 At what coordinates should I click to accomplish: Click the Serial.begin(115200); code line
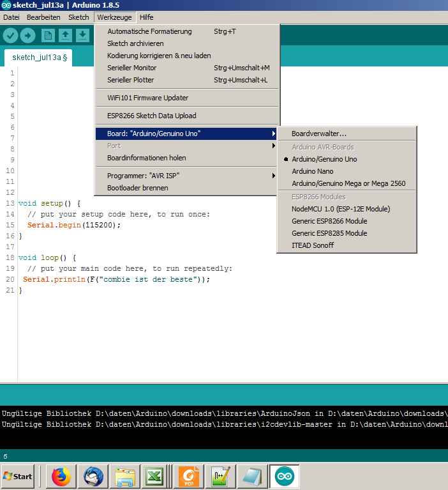[73, 225]
